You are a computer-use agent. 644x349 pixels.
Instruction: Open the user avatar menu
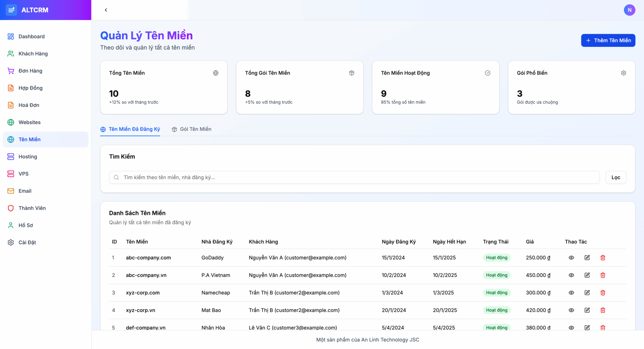click(x=630, y=10)
